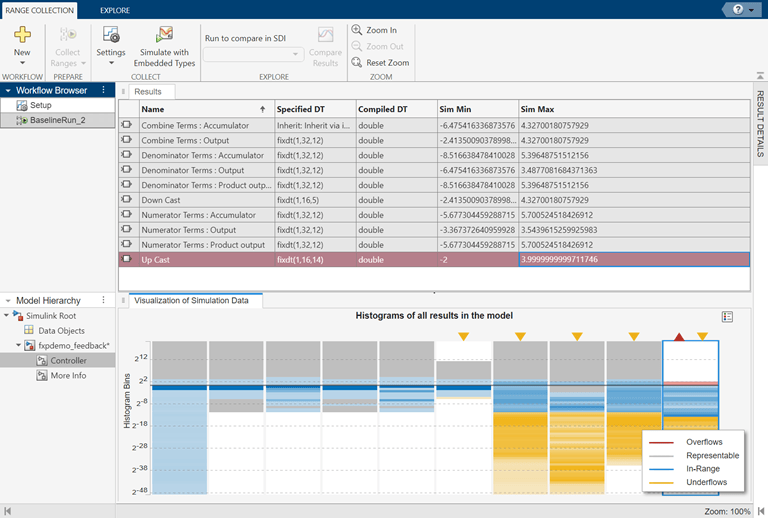The image size is (768, 518).
Task: Click the New workflow plus icon
Action: pyautogui.click(x=22, y=34)
